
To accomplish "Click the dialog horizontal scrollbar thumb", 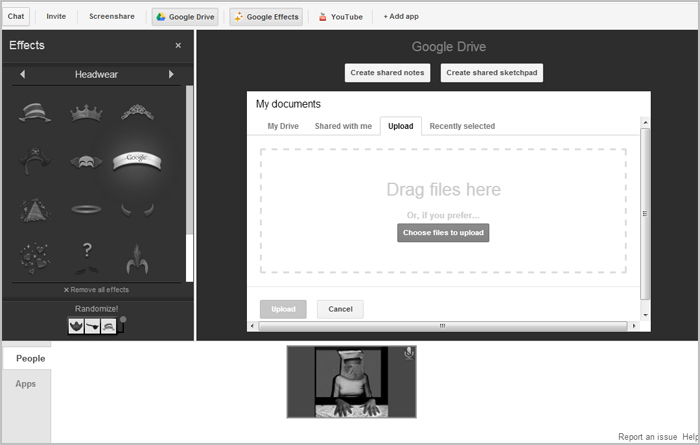I will point(442,326).
